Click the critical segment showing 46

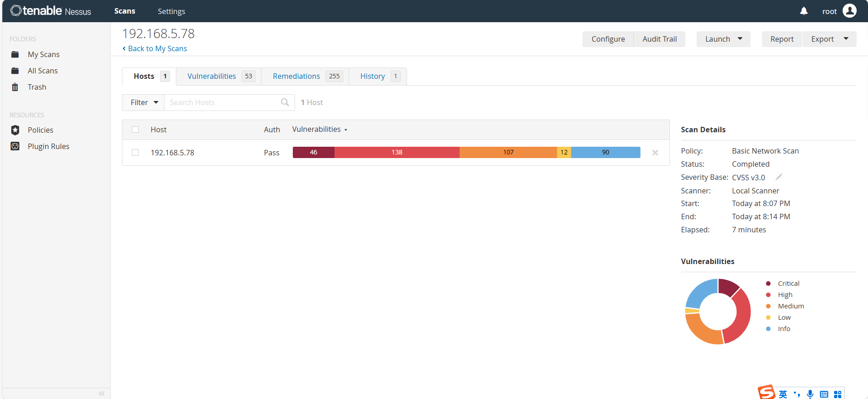tap(313, 152)
